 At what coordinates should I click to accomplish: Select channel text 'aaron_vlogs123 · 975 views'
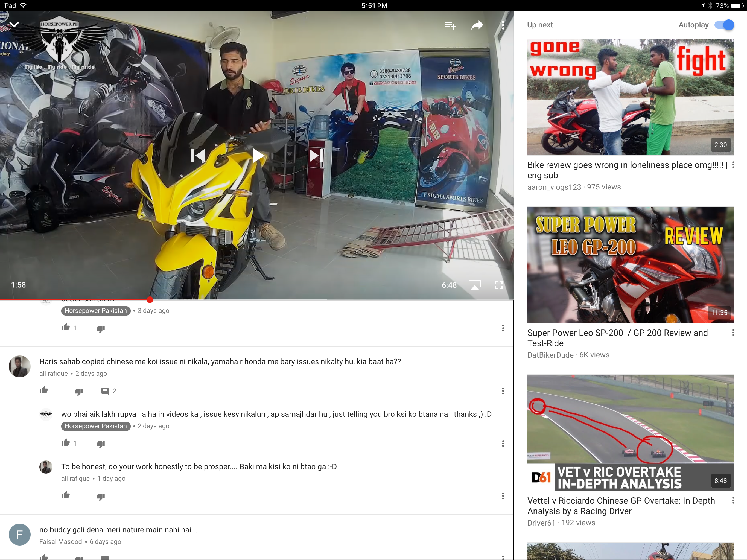click(574, 187)
